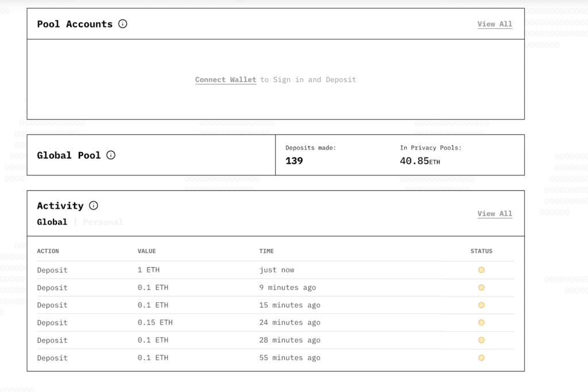Click the Connect Wallet link

(225, 79)
